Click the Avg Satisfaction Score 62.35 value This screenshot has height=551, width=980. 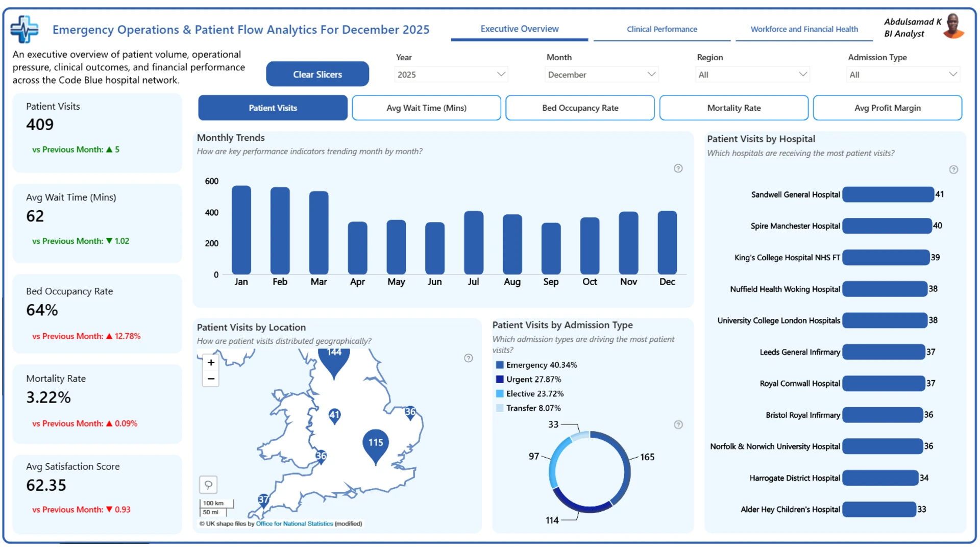coord(46,485)
